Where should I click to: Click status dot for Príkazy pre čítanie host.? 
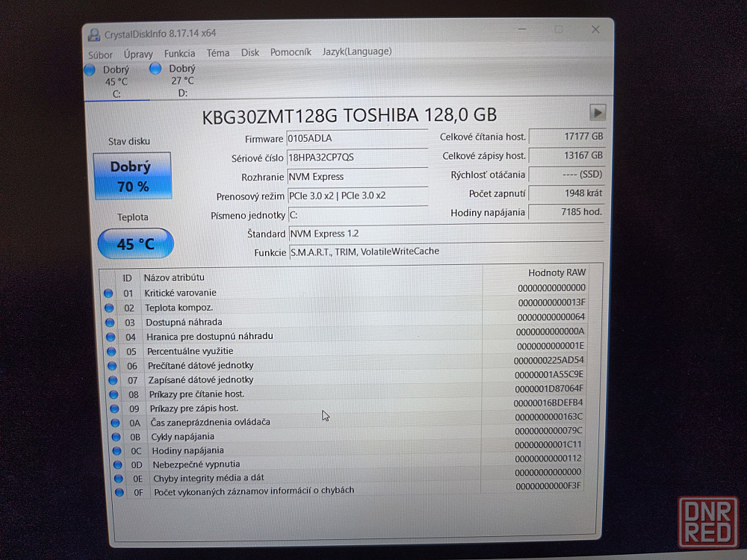[x=114, y=394]
